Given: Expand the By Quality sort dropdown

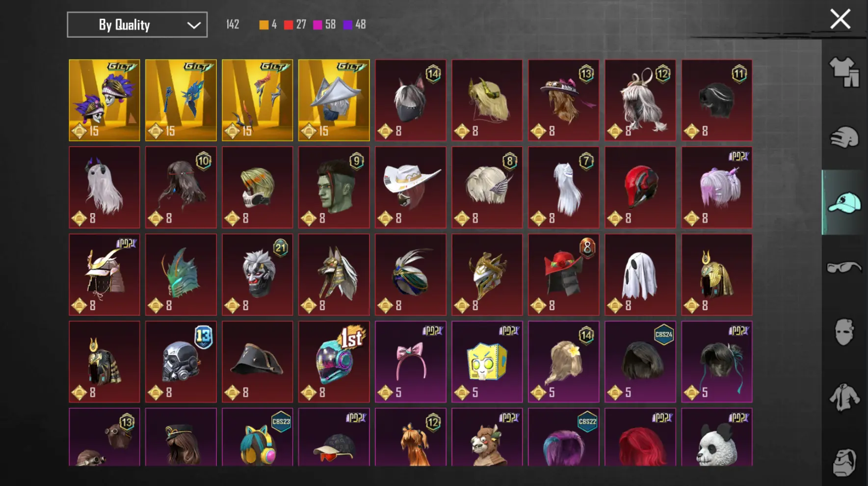Looking at the screenshot, I should coord(137,25).
